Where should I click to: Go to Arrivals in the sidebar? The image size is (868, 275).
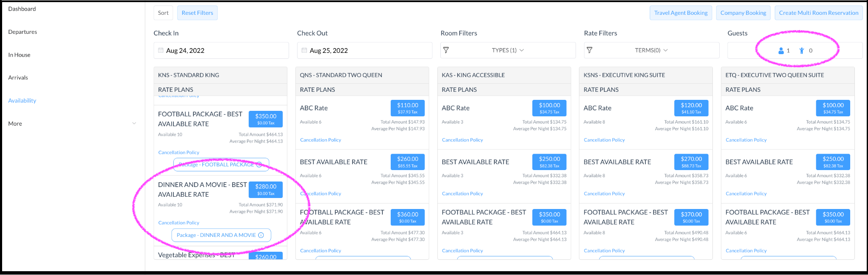pos(18,77)
